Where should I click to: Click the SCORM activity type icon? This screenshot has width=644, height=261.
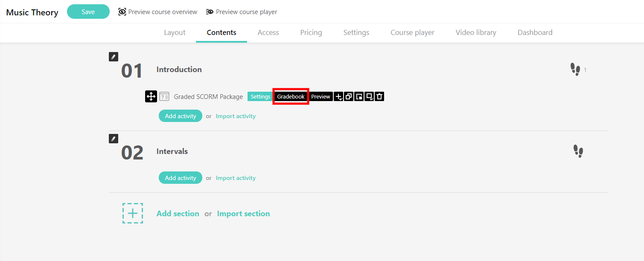coord(164,96)
